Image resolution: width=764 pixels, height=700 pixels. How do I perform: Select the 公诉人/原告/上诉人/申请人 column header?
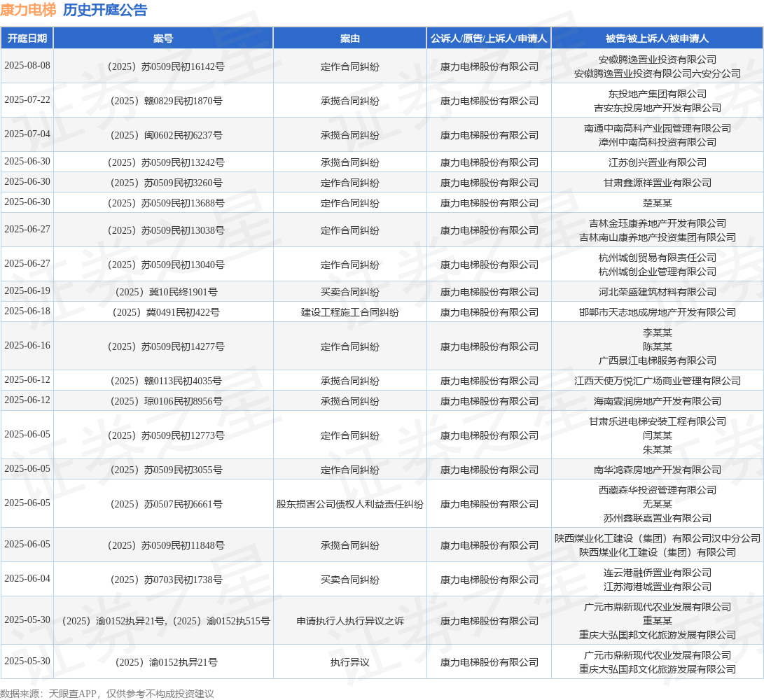click(x=489, y=38)
